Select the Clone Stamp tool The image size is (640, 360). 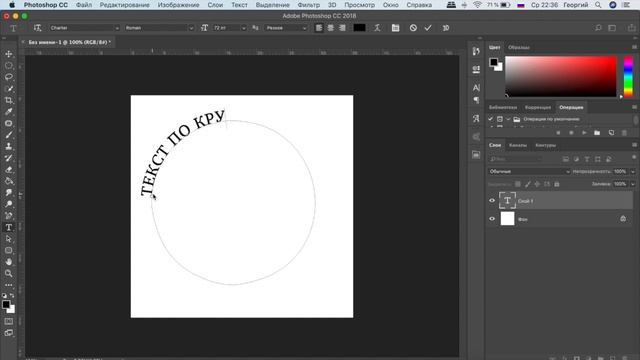click(x=9, y=146)
